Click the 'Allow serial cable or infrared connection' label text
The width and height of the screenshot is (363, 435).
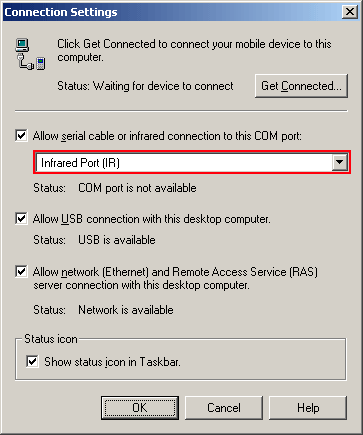click(167, 136)
